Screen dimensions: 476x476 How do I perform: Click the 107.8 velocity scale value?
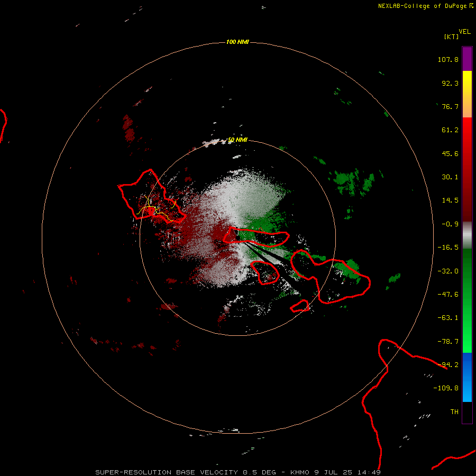(448, 59)
